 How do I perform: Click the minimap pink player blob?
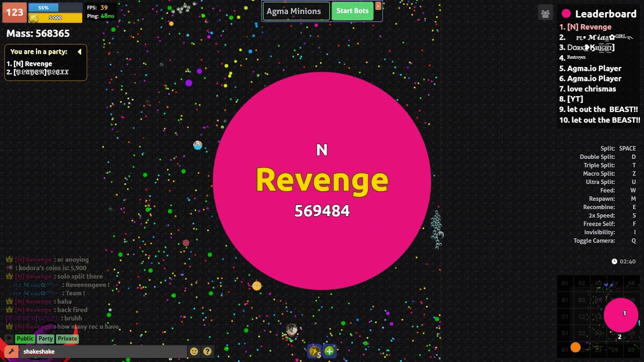point(621,315)
